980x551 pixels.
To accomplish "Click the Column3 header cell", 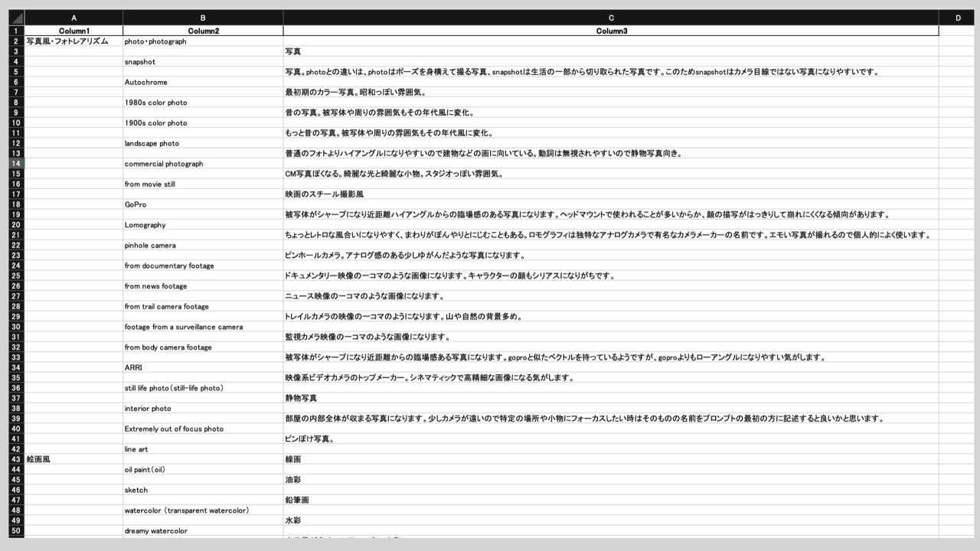I will coord(610,31).
